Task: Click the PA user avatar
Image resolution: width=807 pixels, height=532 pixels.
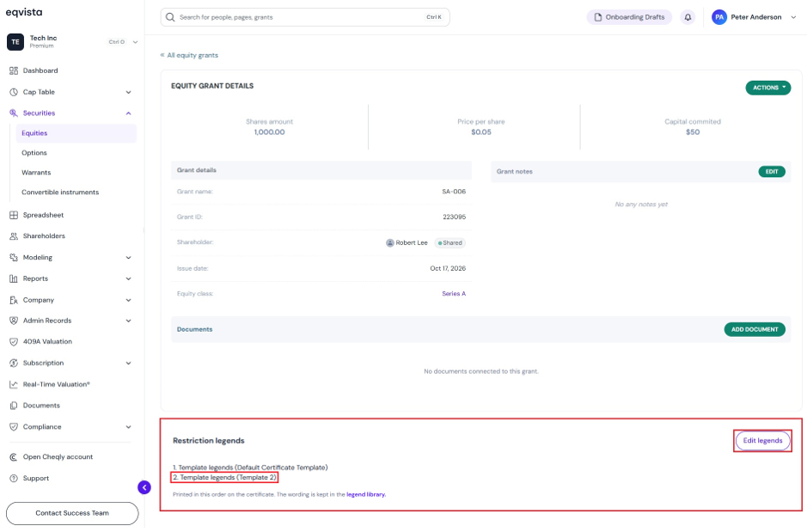Action: pyautogui.click(x=719, y=17)
